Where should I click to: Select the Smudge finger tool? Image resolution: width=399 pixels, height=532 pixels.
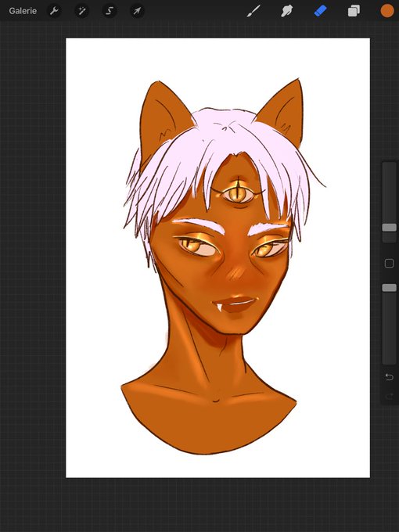(x=286, y=11)
